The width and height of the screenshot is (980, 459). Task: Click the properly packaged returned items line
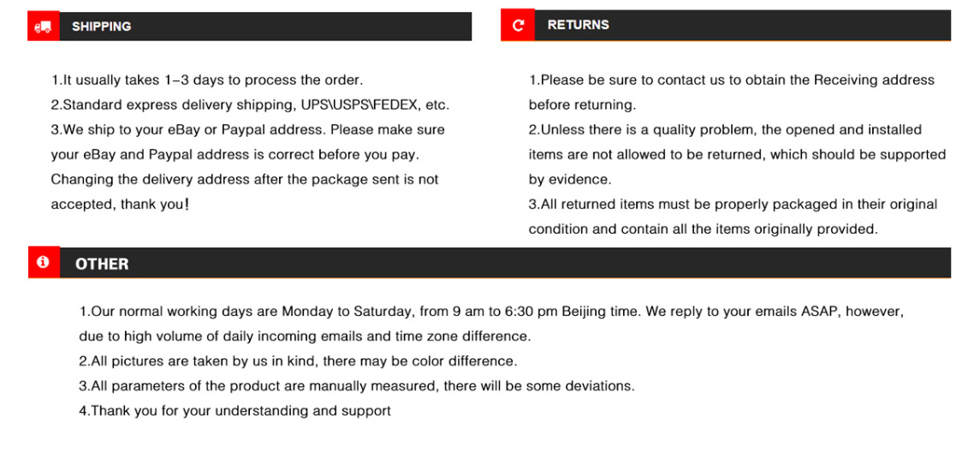tap(733, 205)
